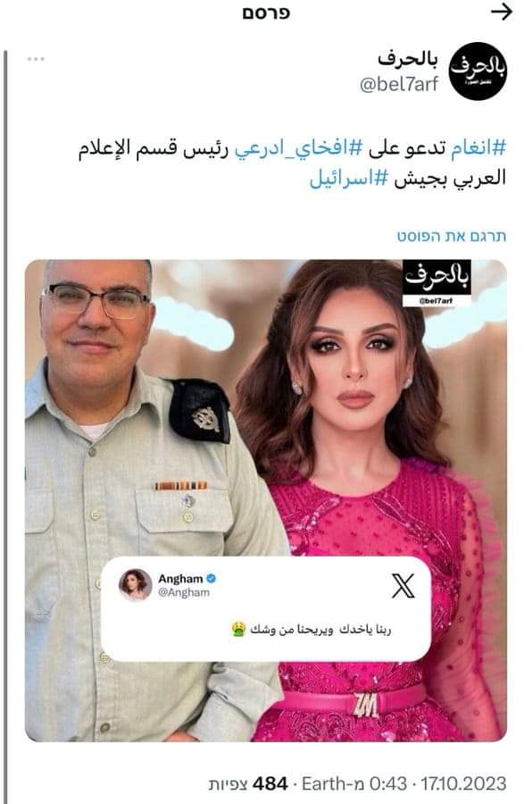
Task: Tap the بالحرف watermark logo on the image
Action: [x=436, y=283]
